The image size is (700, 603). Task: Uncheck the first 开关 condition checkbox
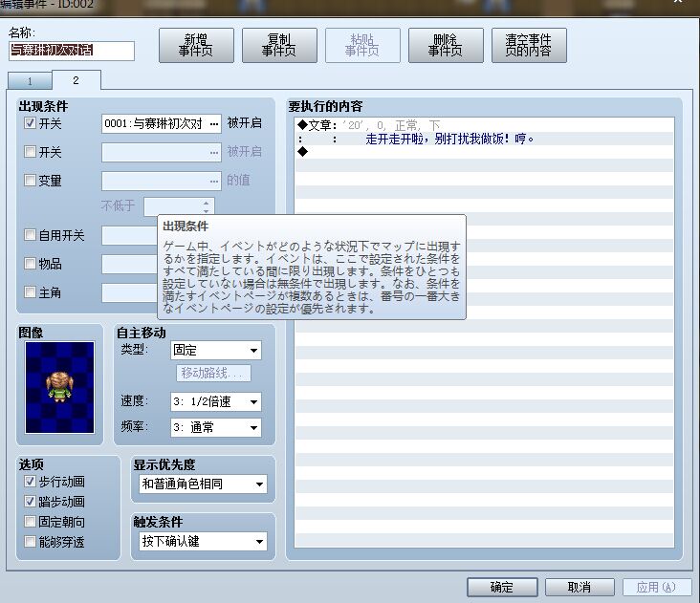coord(30,122)
